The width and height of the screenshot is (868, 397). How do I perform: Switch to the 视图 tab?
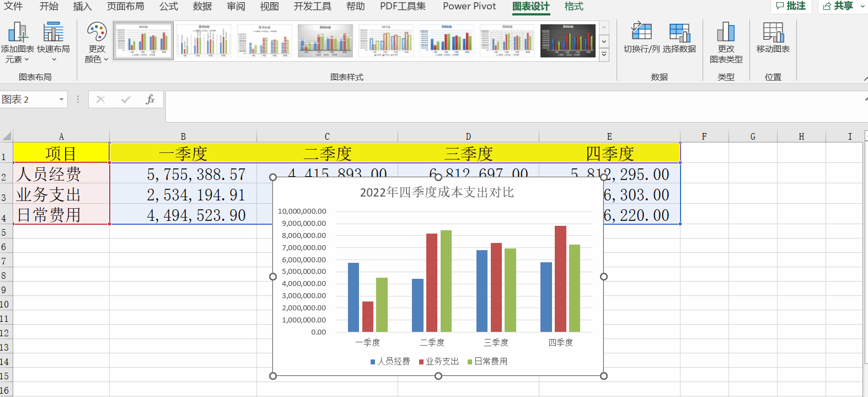[x=269, y=6]
